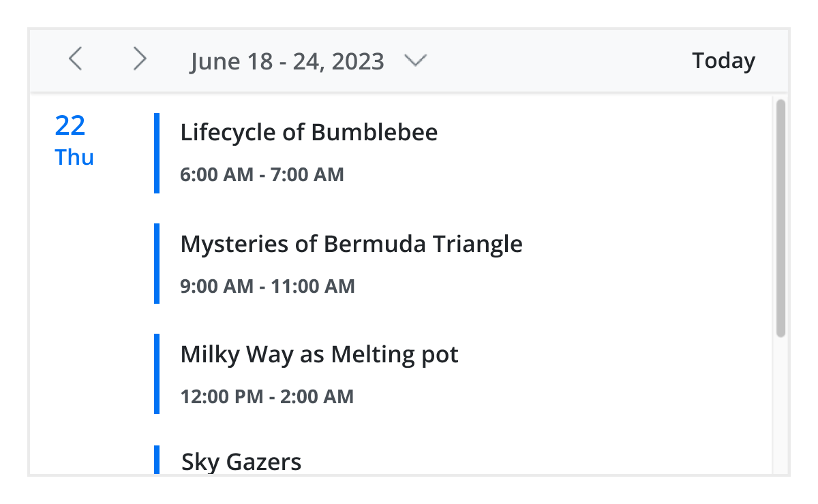This screenshot has height=504, width=818.
Task: Click the blue indicator on Sky Gazers
Action: (157, 461)
